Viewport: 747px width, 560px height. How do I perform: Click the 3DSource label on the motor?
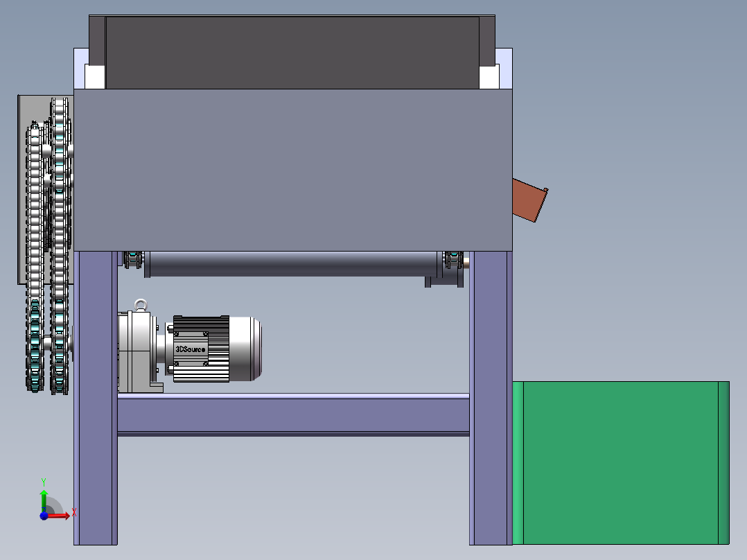click(x=191, y=349)
